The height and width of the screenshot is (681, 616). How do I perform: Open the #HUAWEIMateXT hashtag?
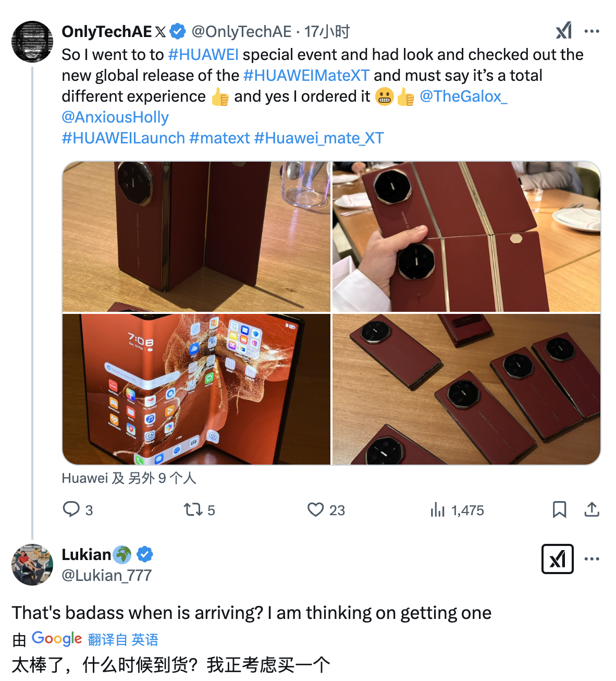coord(306,76)
